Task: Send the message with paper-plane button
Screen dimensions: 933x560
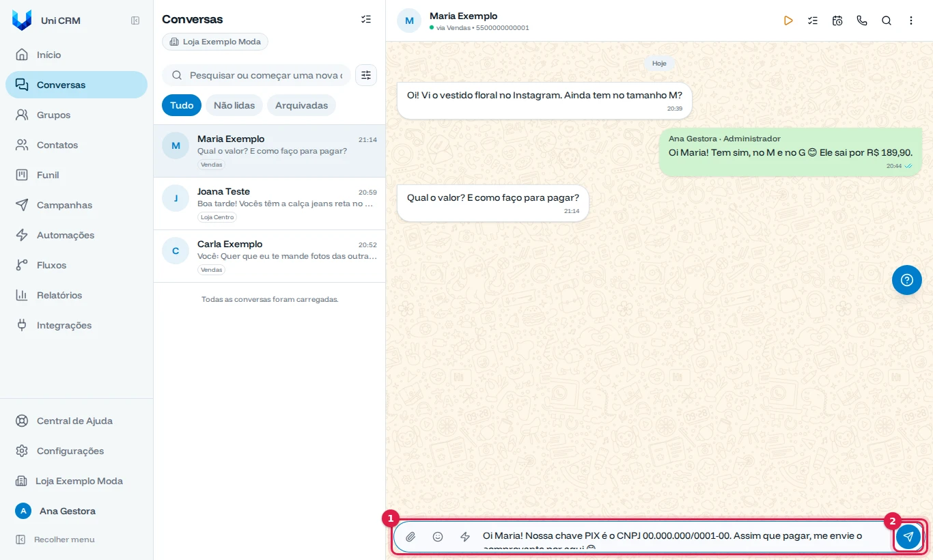Action: [x=908, y=537]
